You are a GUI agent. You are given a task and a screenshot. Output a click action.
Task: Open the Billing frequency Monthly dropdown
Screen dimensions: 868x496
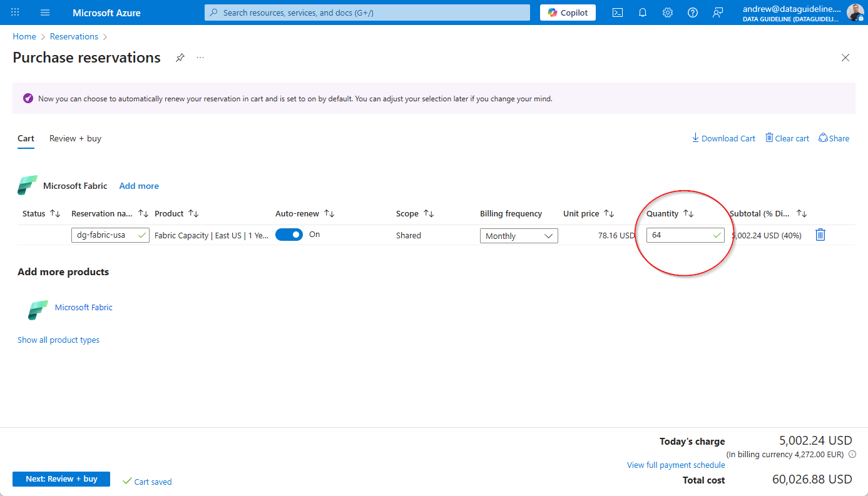(x=519, y=236)
